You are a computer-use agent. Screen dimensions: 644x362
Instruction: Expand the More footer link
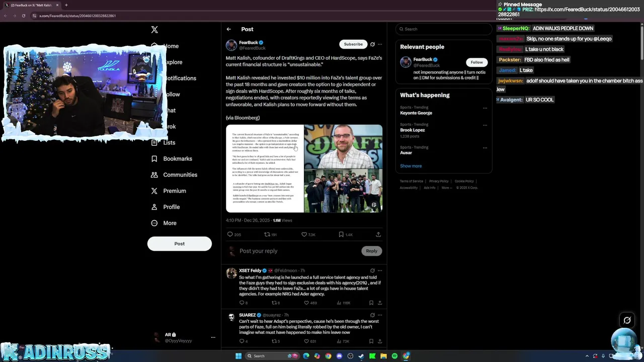pos(446,188)
